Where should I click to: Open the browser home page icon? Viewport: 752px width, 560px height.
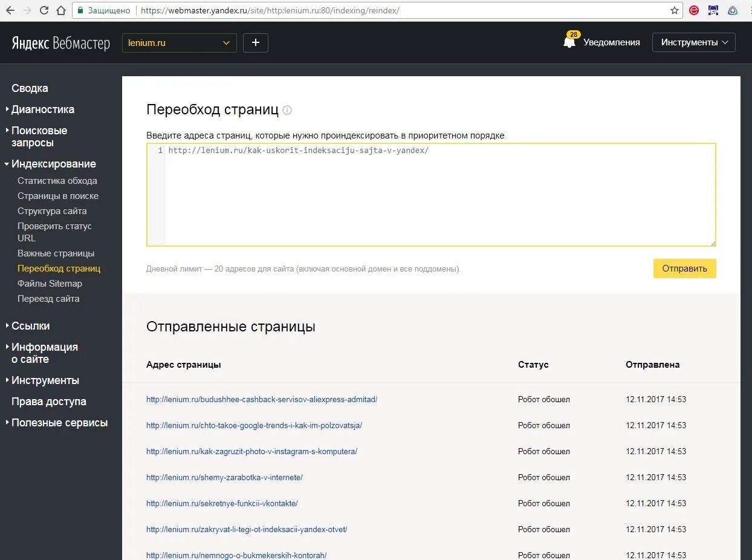61,10
